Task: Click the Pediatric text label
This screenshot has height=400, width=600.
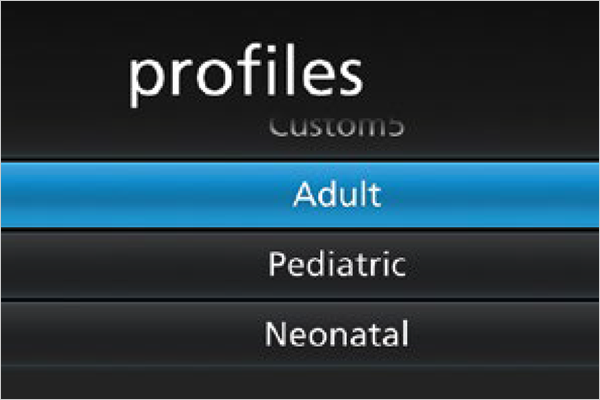Action: [336, 265]
